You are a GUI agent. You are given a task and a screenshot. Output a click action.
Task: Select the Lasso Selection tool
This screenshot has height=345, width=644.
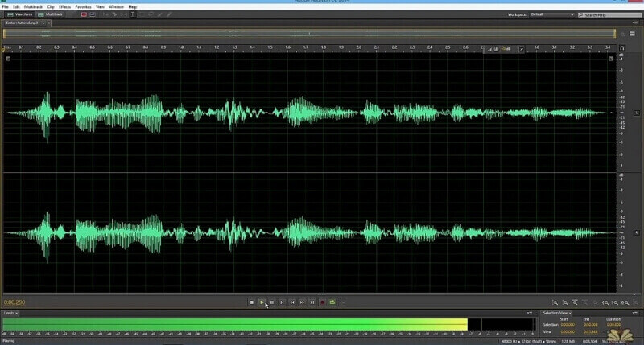tap(151, 14)
